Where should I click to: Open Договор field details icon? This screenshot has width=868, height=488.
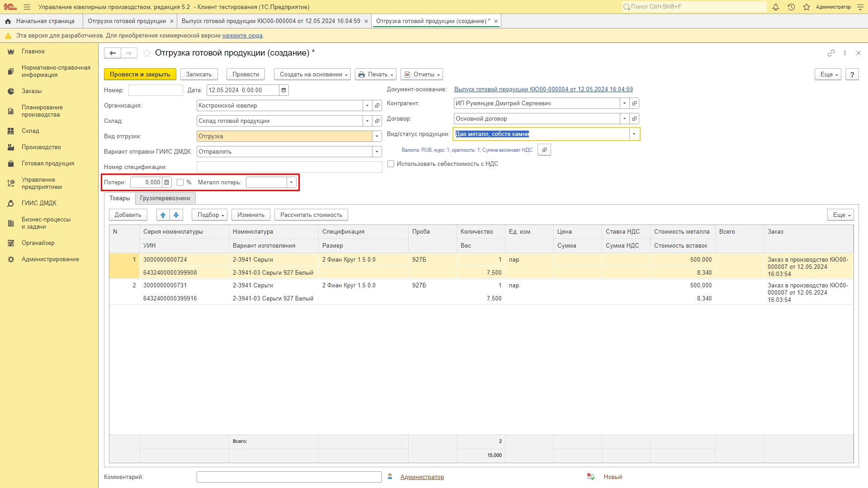635,119
